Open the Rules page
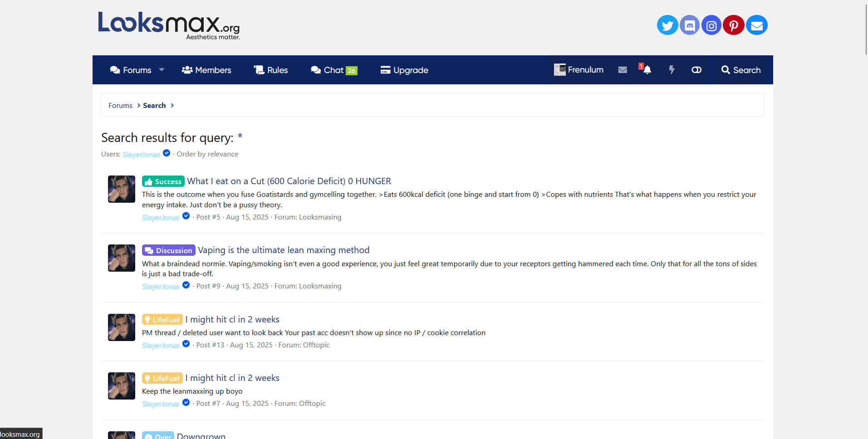 coord(271,70)
